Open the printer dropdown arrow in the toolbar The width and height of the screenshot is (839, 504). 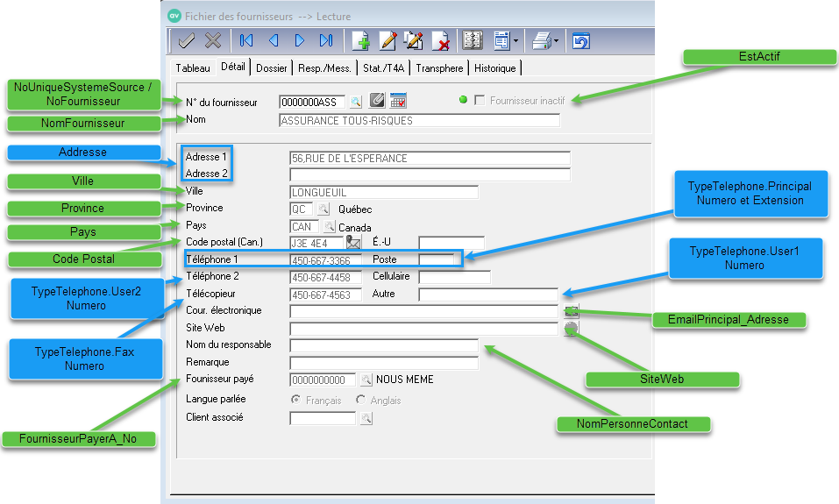(x=556, y=40)
